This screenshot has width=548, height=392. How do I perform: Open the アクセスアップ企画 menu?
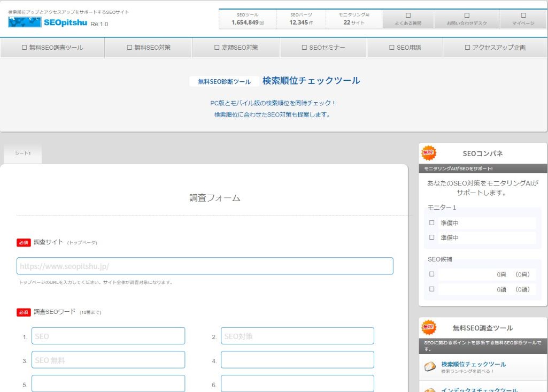(x=495, y=48)
